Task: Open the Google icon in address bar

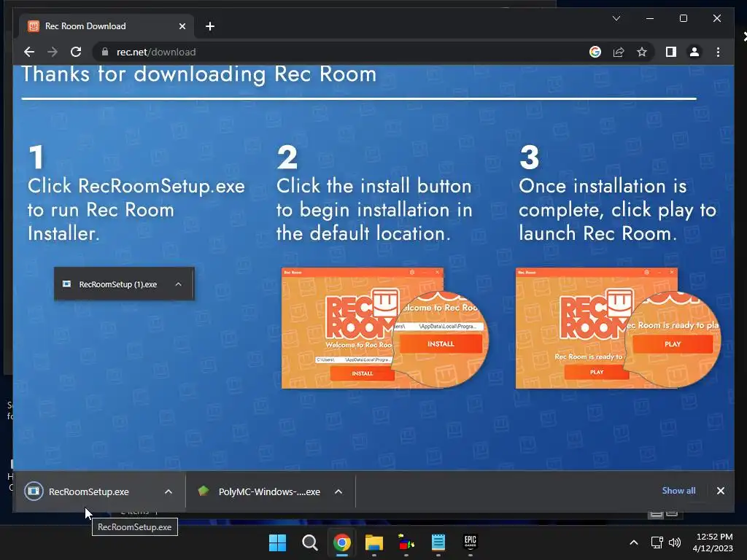Action: pos(595,52)
